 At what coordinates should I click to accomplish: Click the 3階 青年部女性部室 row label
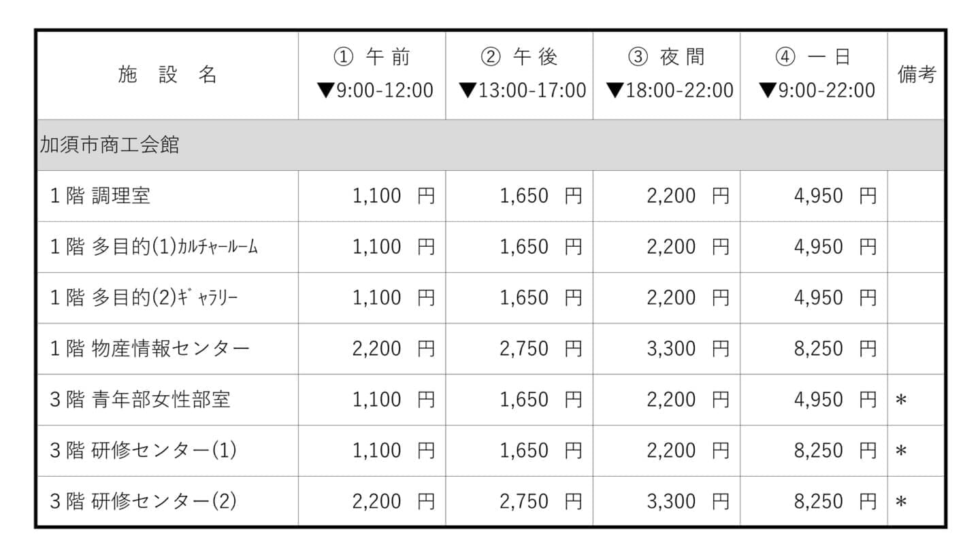coord(140,400)
